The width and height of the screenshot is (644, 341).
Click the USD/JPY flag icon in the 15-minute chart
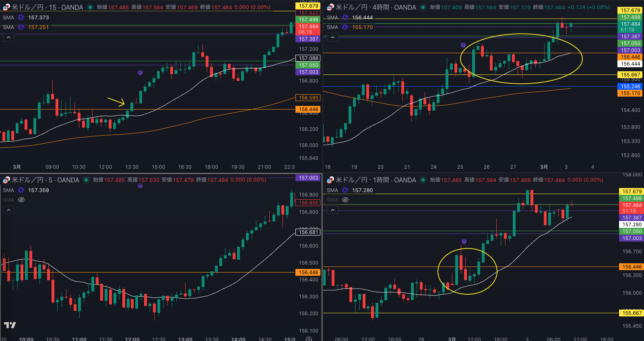click(x=6, y=7)
